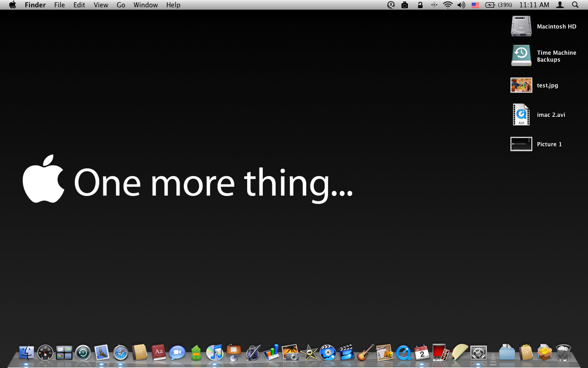
Task: Click the test.jpg file name
Action: click(x=548, y=86)
